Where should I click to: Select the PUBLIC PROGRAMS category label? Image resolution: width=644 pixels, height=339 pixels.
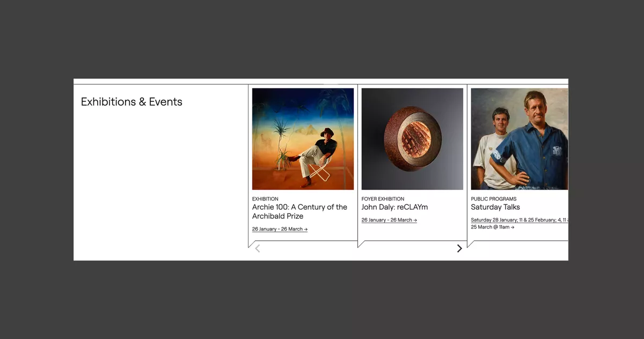click(x=493, y=198)
